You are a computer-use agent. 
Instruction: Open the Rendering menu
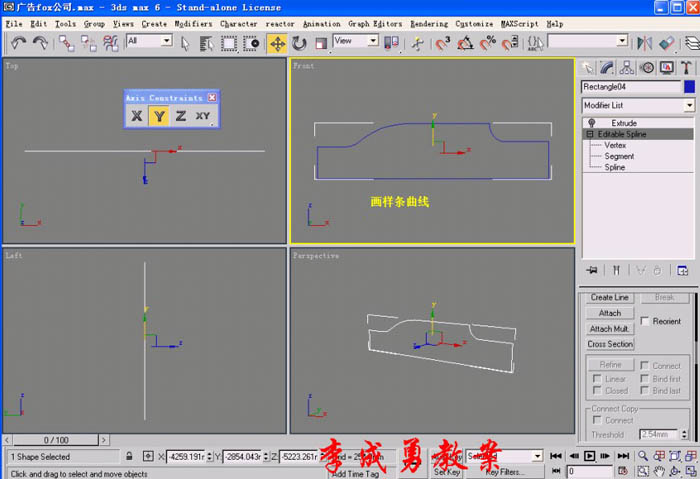429,24
